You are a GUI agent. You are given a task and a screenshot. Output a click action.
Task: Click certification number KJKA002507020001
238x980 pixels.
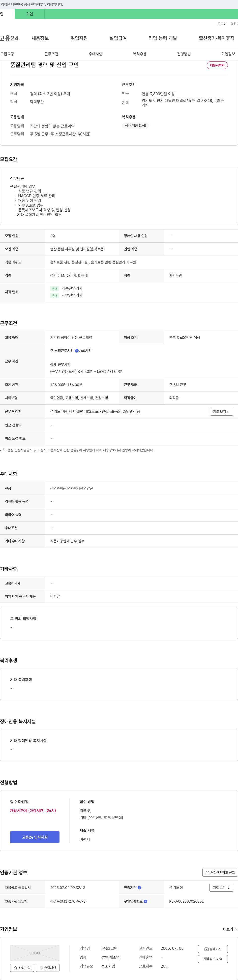click(x=186, y=901)
